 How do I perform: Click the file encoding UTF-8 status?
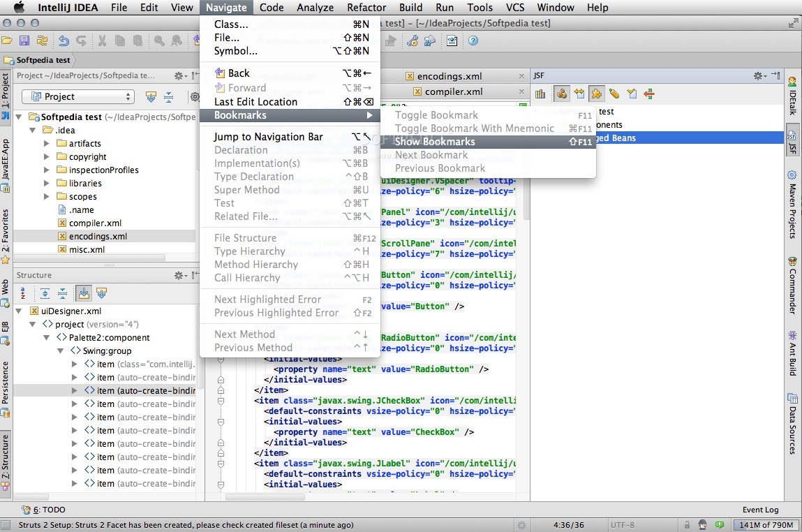pos(622,525)
